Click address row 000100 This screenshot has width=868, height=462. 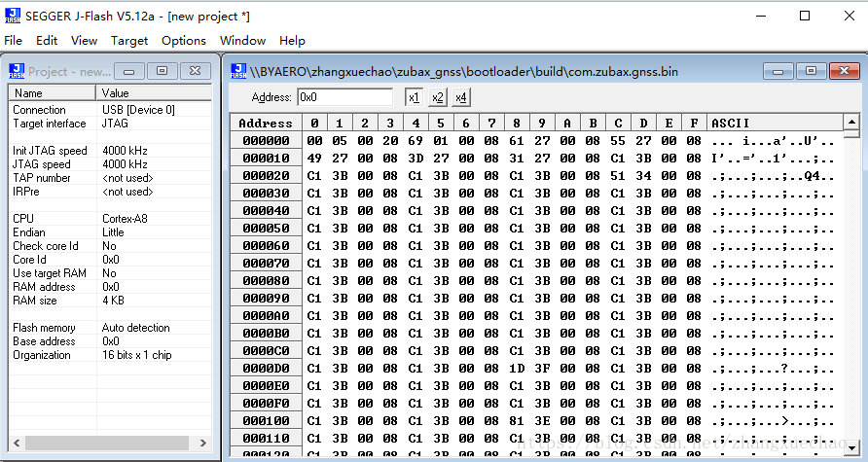click(266, 421)
